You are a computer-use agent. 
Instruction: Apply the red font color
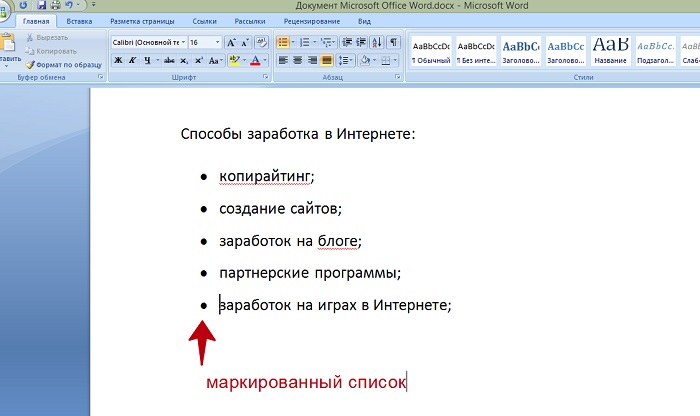[255, 60]
